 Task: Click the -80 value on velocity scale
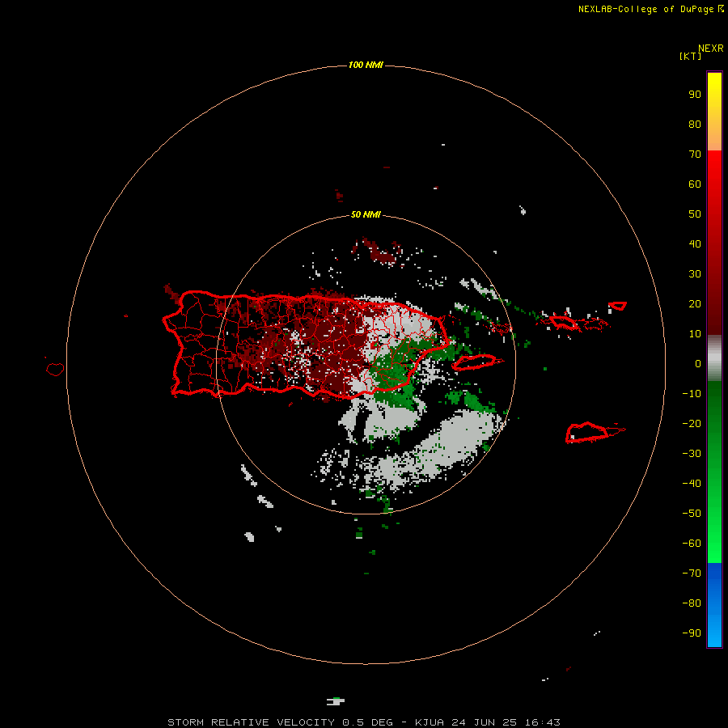[x=692, y=603]
